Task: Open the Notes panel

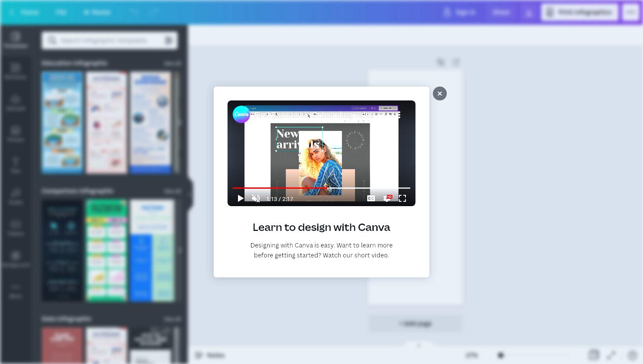Action: (x=210, y=355)
